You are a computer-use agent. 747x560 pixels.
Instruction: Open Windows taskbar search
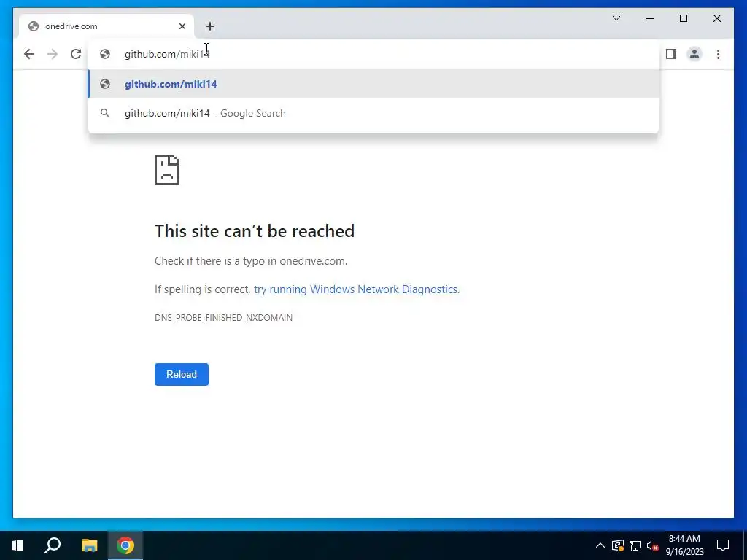pyautogui.click(x=53, y=545)
